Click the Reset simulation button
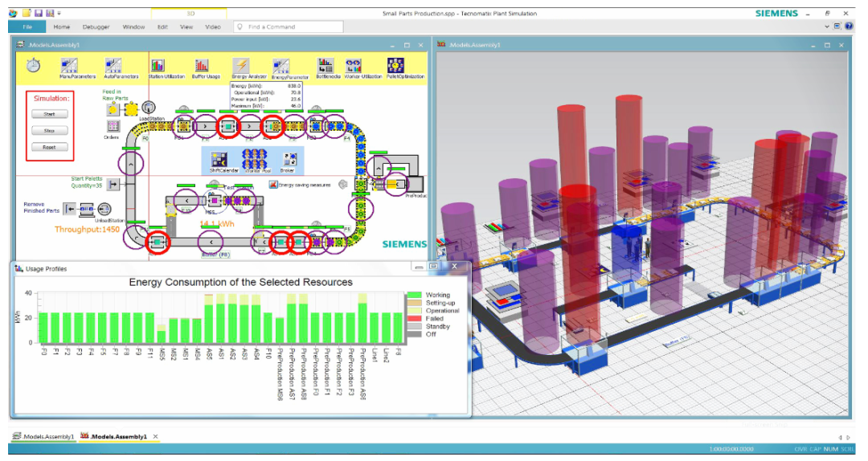 pos(49,147)
